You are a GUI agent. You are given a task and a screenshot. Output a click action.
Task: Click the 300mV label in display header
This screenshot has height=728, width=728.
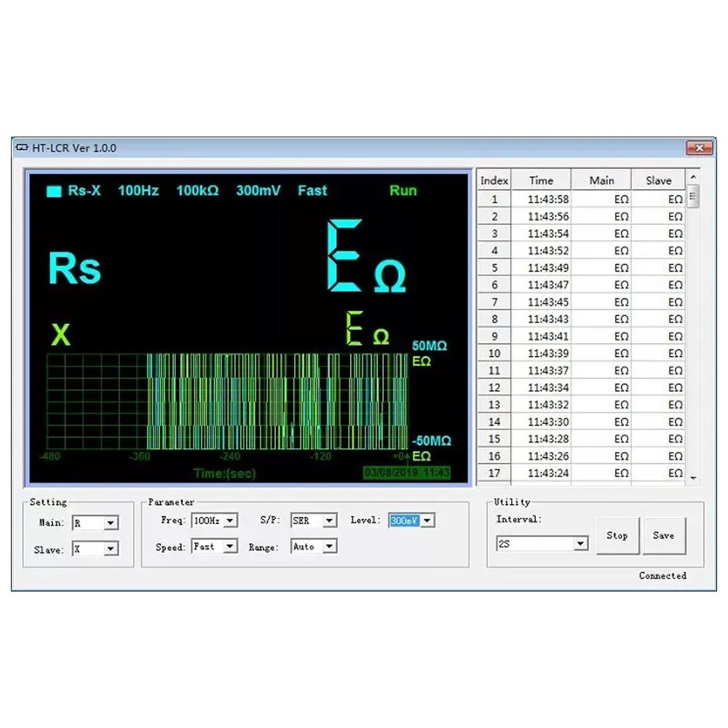coord(258,190)
